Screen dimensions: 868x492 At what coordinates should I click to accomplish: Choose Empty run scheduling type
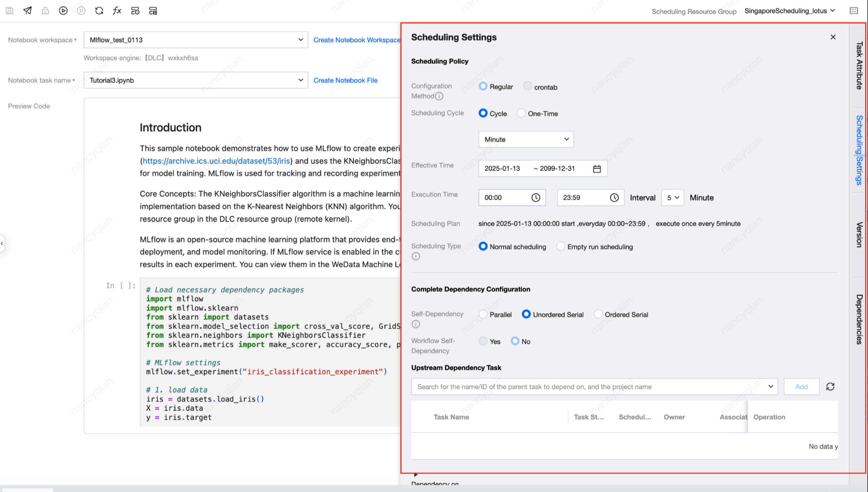(x=561, y=246)
